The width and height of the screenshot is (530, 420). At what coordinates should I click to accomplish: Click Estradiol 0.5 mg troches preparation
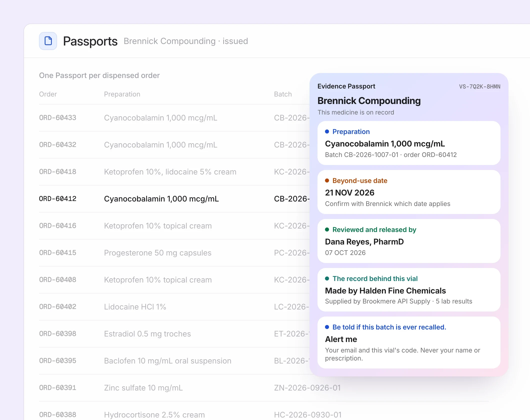coord(147,334)
